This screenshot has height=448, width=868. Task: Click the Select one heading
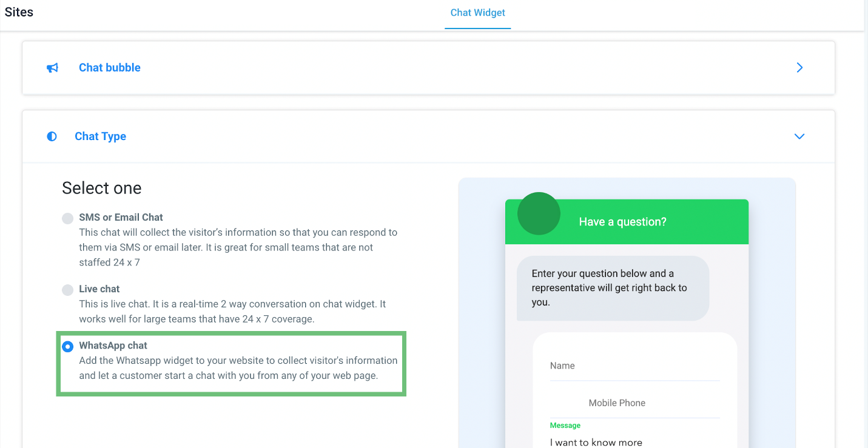coord(102,188)
